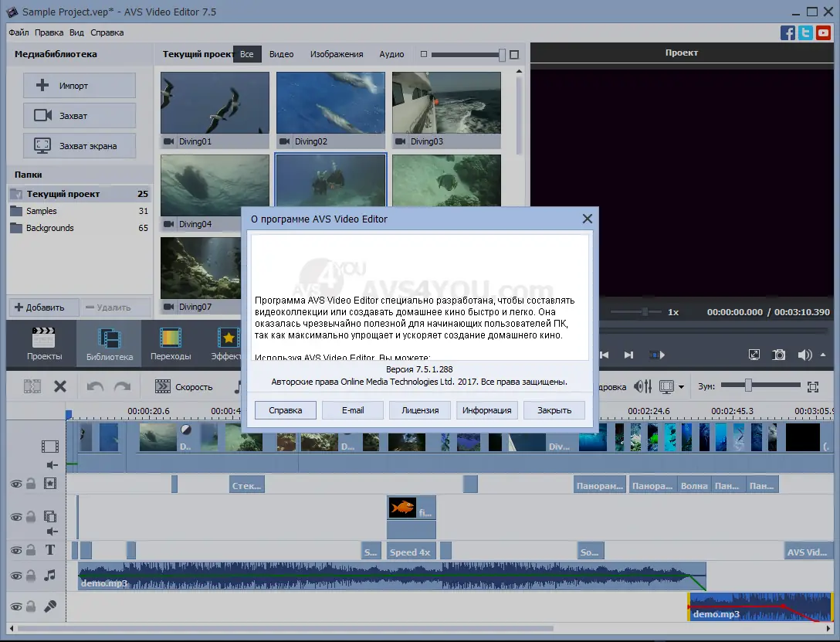Jump to next frame in preview
This screenshot has width=840, height=642.
click(x=628, y=355)
